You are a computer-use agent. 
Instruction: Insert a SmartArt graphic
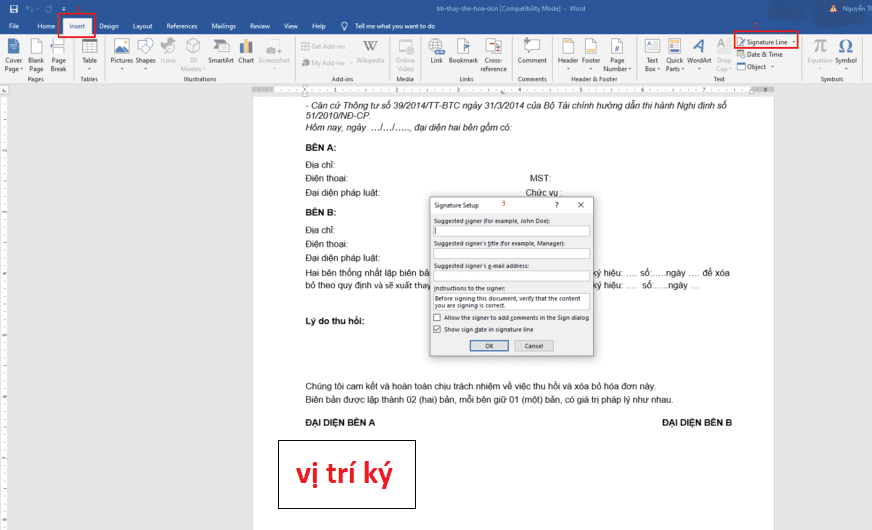click(x=221, y=53)
